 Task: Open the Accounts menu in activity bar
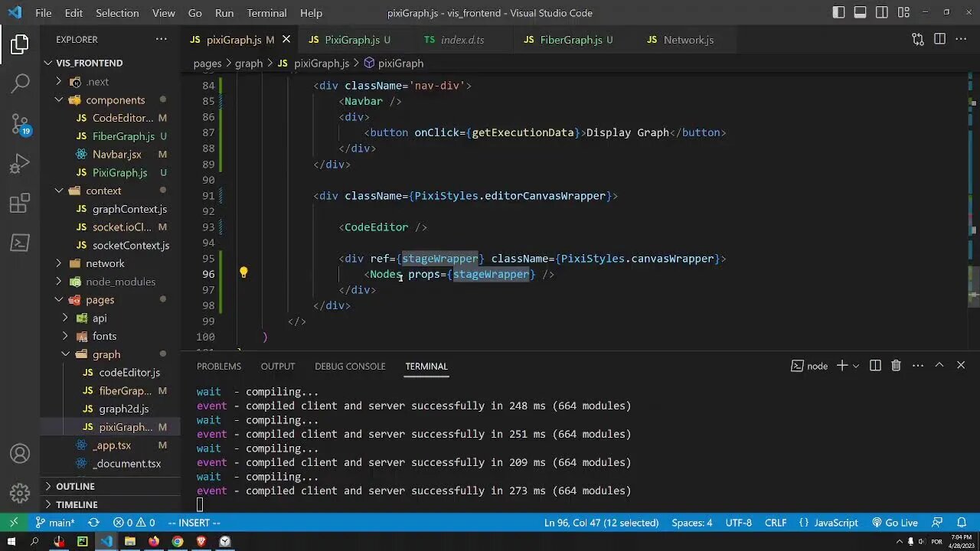[20, 454]
